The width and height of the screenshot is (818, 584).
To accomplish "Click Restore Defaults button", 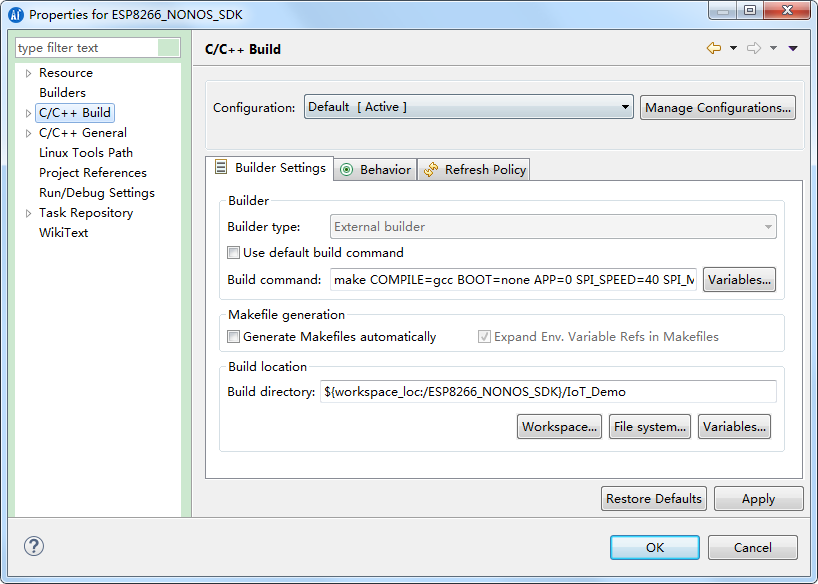I will pos(654,498).
